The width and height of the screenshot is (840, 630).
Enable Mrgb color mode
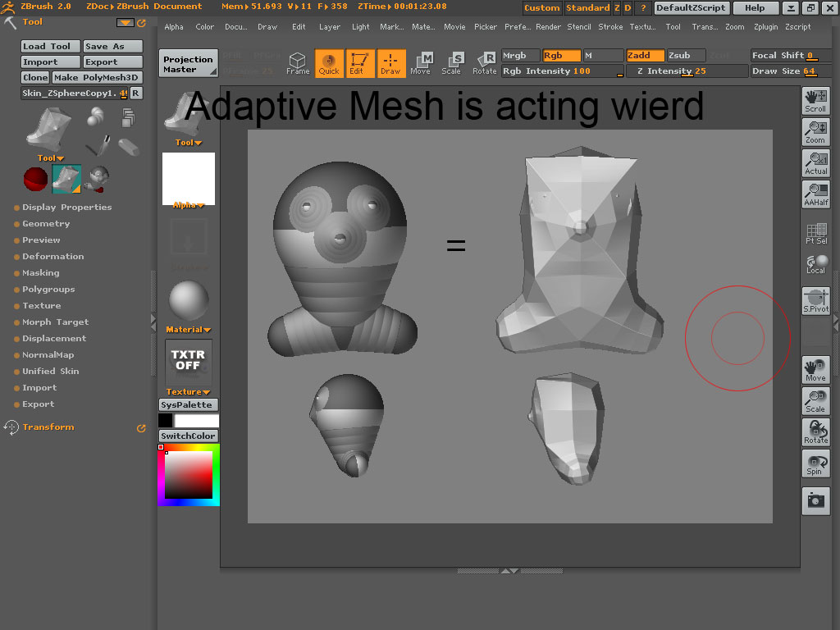click(x=520, y=55)
